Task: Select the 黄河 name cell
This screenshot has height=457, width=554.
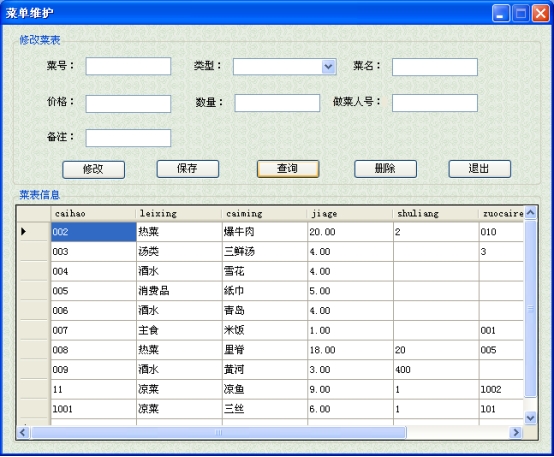Action: click(265, 370)
